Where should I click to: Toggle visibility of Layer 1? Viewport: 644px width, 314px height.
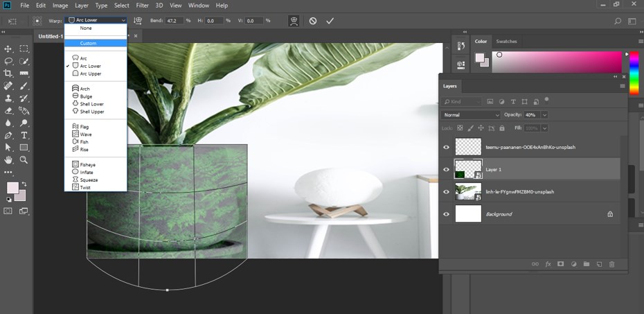pos(446,169)
